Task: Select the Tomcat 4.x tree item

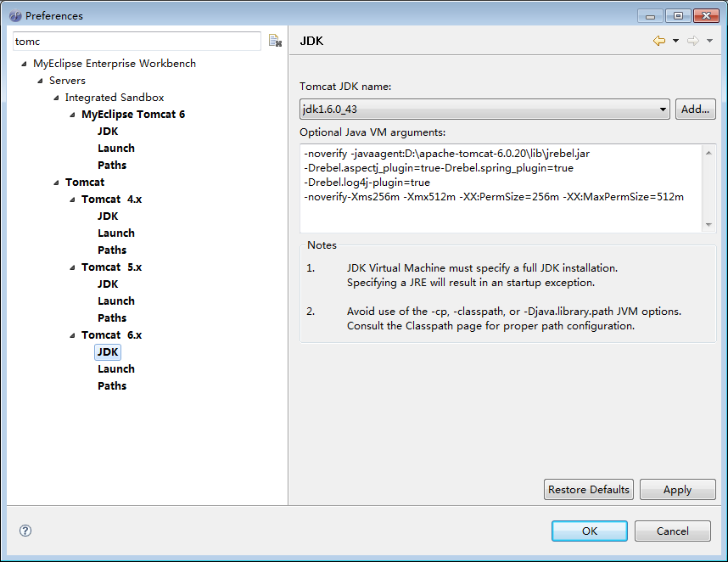Action: [x=111, y=200]
